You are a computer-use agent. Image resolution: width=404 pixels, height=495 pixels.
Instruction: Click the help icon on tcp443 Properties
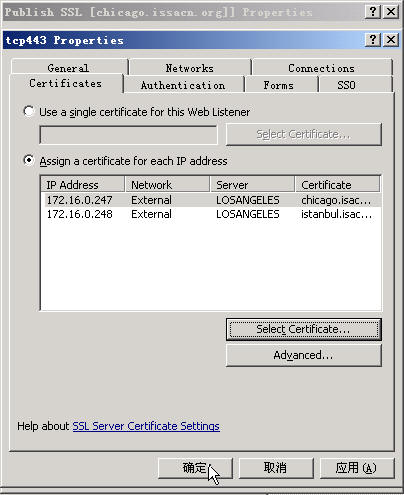[x=373, y=40]
